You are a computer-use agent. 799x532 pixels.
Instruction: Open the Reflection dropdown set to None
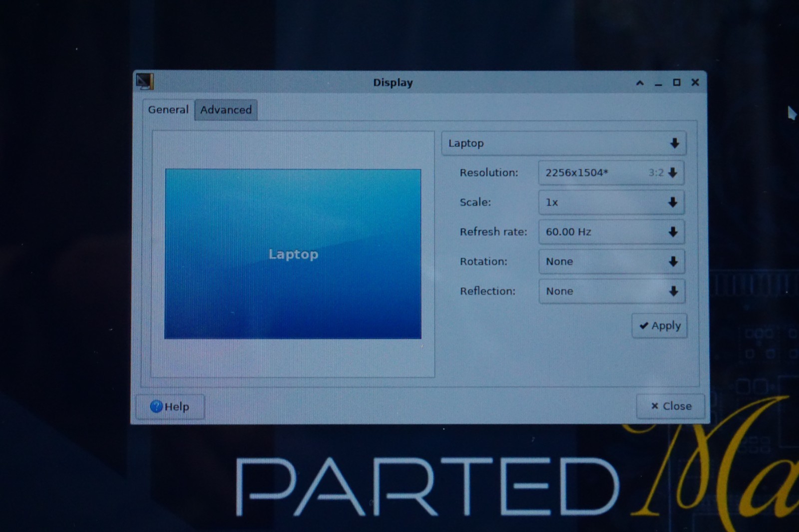(x=611, y=291)
